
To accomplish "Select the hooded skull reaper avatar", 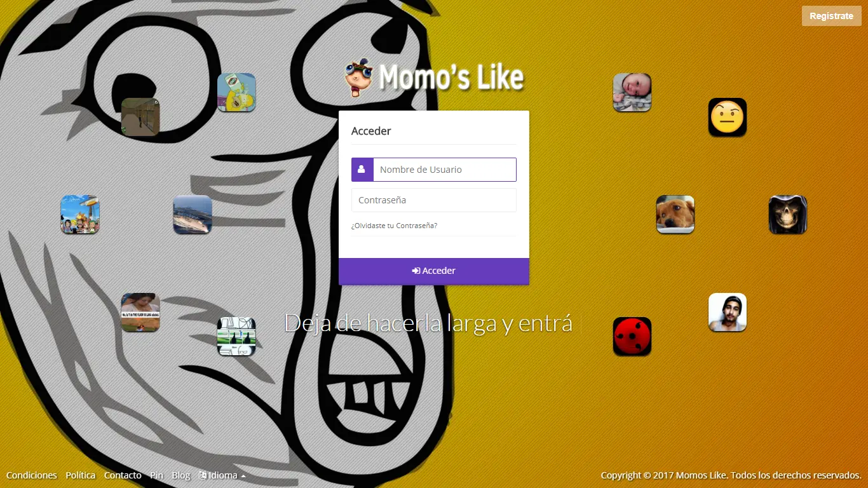I will pyautogui.click(x=788, y=214).
